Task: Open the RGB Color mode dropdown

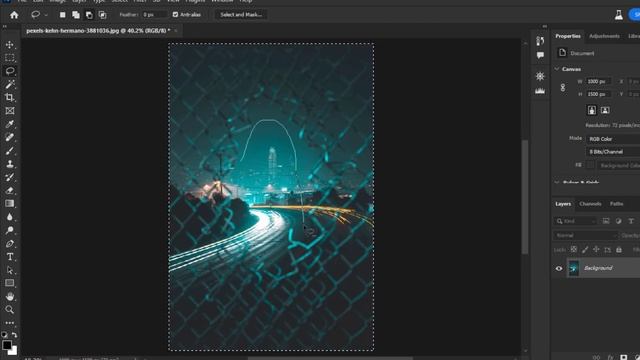Action: click(613, 139)
